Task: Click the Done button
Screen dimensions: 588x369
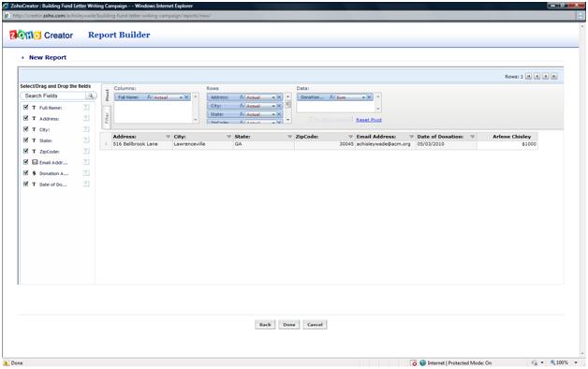Action: (x=289, y=325)
